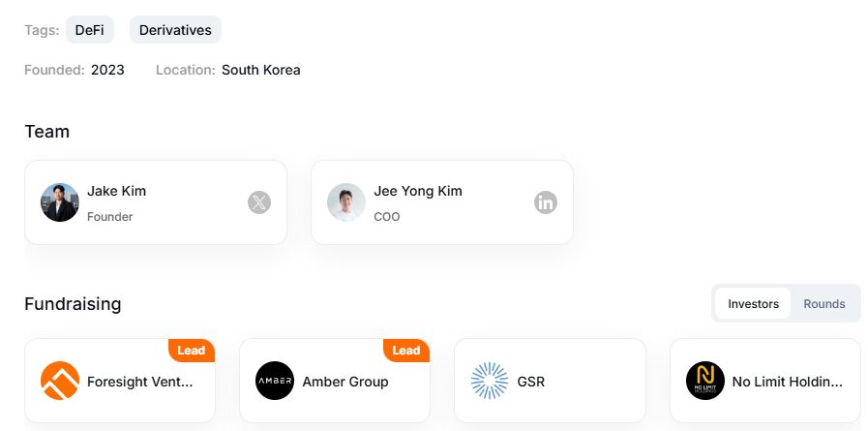Click the Lead badge on Amber Group

(406, 350)
